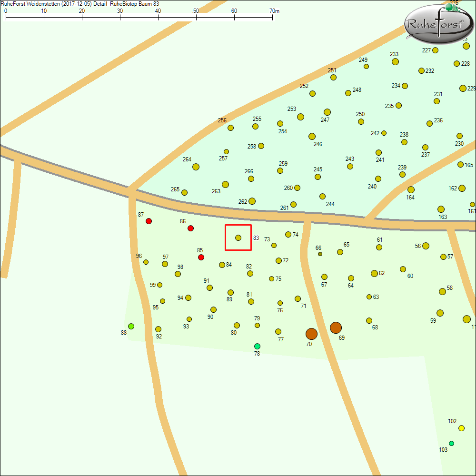Select red tree marker 87

149,221
